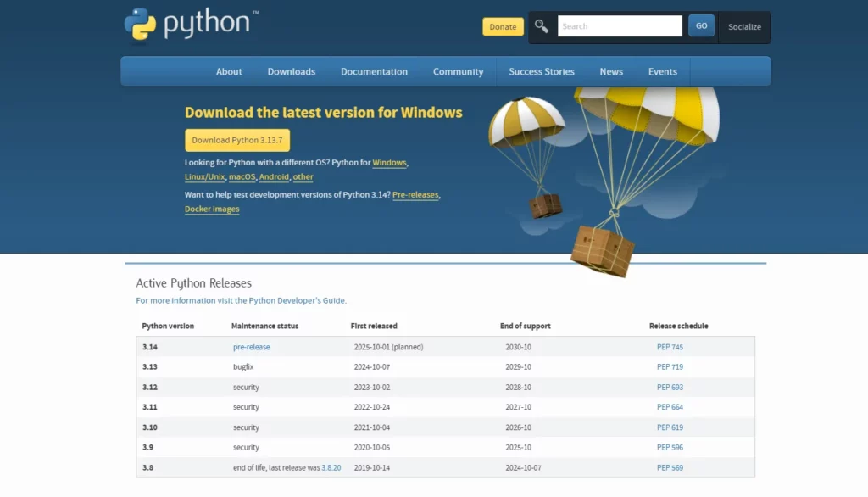This screenshot has width=868, height=497.
Task: Click the 2020-10-05 release date
Action: click(x=372, y=447)
